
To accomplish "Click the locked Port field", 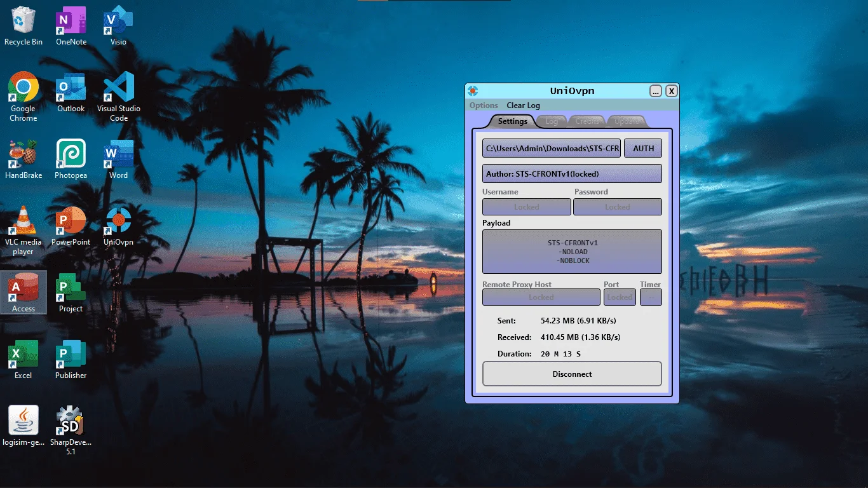I will (620, 297).
